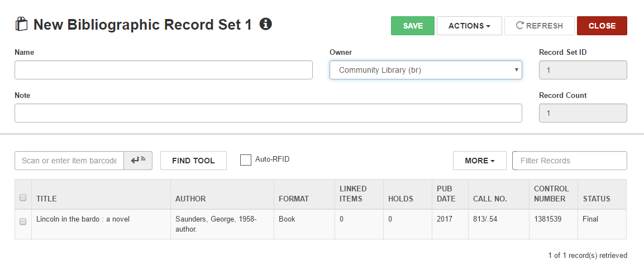The height and width of the screenshot is (268, 644).
Task: Click the Record Count field
Action: 583,113
